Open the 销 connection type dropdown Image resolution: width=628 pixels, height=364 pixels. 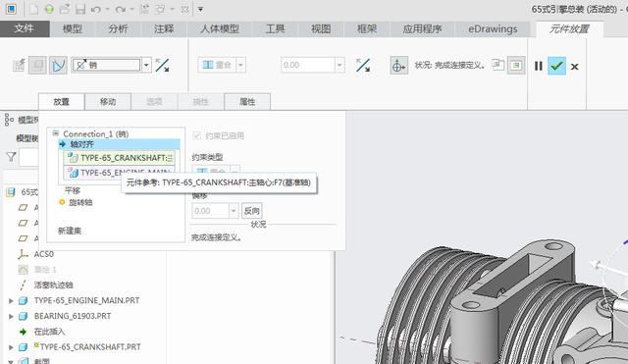[146, 65]
